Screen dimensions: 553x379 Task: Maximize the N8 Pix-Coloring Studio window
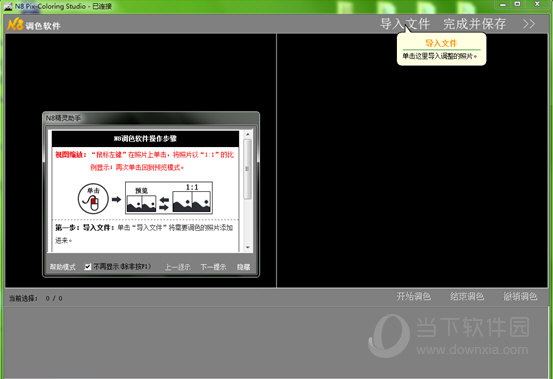point(517,5)
